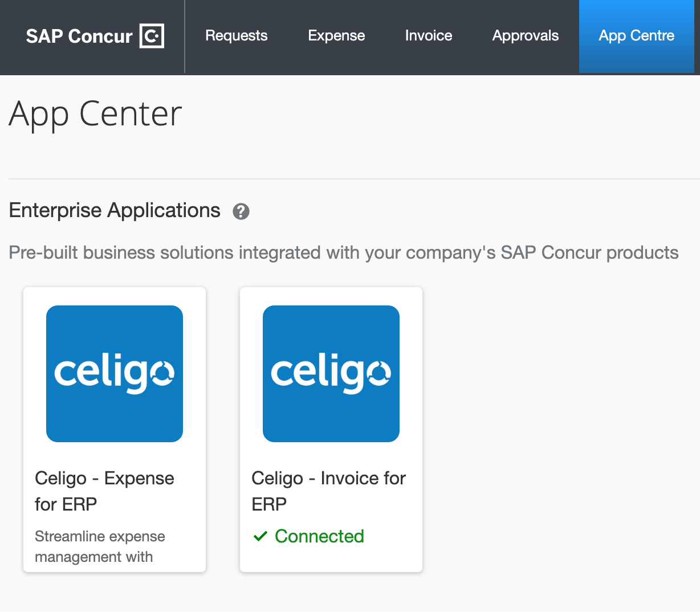
Task: Open the Celigo - Invoice for ERP title
Action: (328, 491)
